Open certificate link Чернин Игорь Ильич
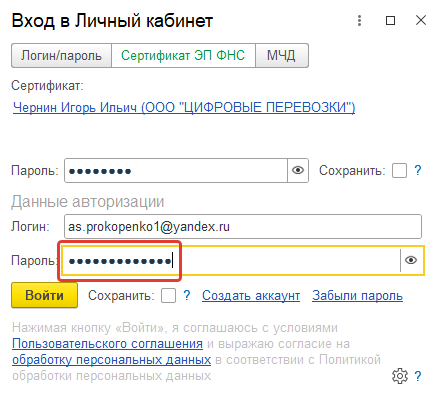Viewport: 440px width, 395px height. (184, 107)
